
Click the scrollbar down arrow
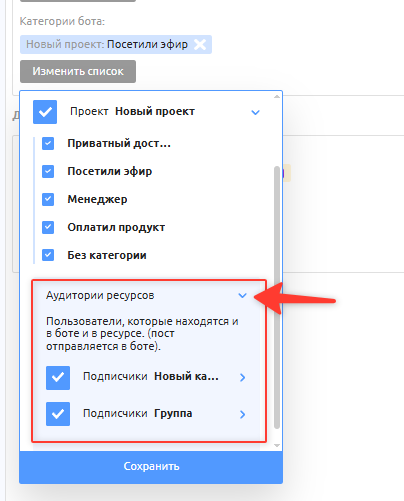[x=277, y=445]
